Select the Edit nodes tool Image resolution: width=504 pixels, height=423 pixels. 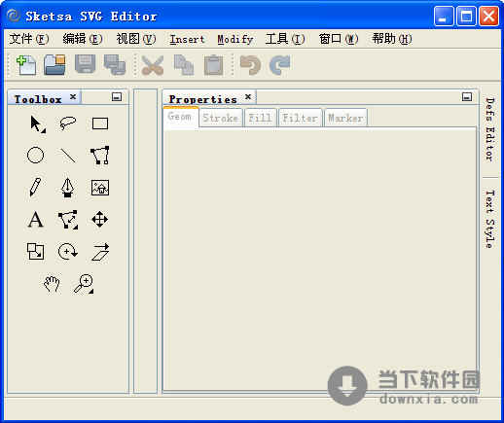tap(68, 220)
